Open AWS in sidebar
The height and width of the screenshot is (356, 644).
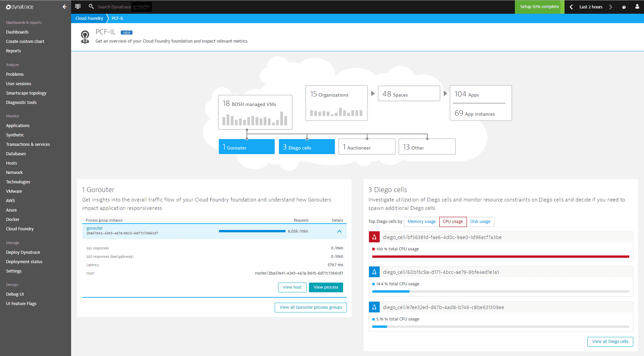(x=10, y=200)
